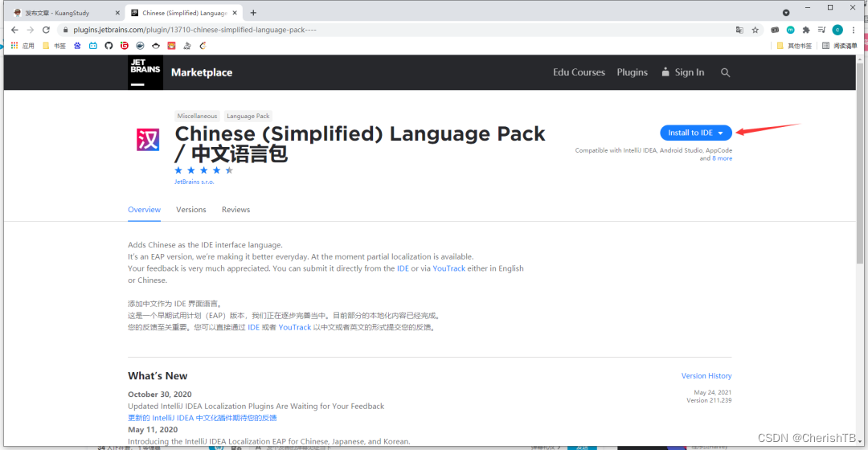
Task: Open the IDE link in the English description
Action: 403,268
